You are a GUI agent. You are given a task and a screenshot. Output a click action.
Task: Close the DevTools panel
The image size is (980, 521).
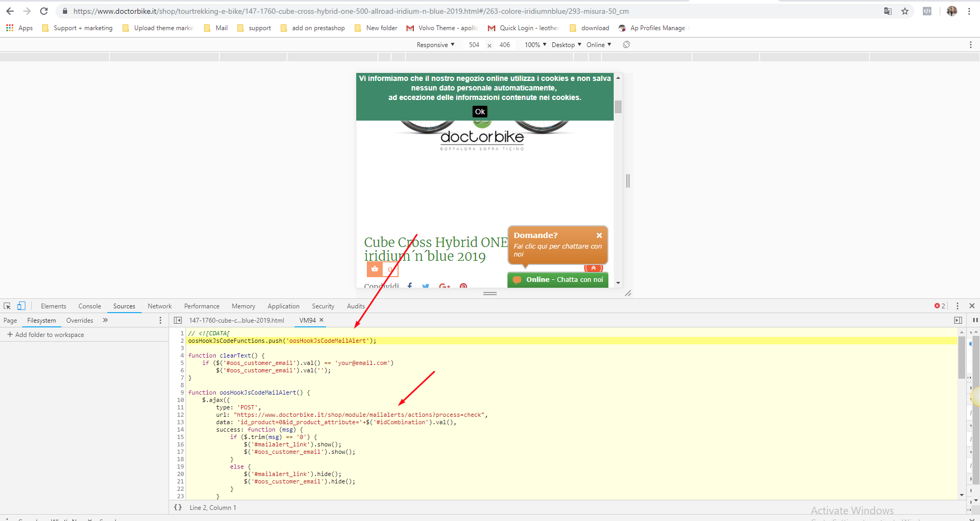coord(972,306)
